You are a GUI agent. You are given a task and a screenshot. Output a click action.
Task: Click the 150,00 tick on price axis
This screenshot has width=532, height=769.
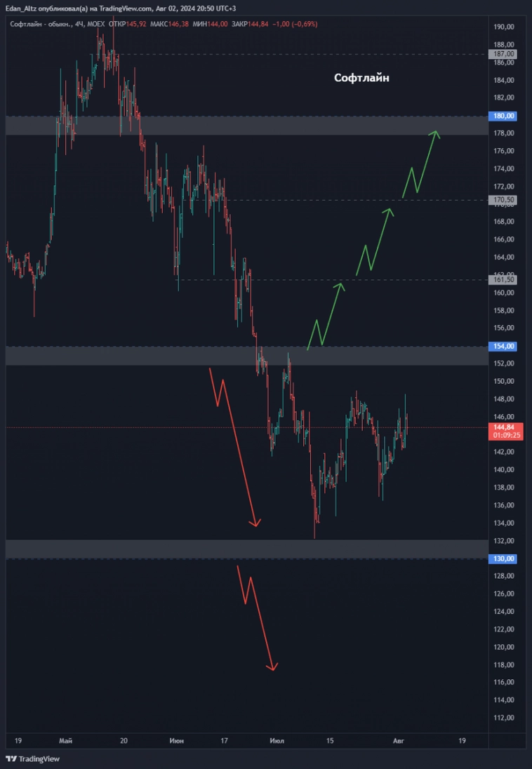(504, 381)
